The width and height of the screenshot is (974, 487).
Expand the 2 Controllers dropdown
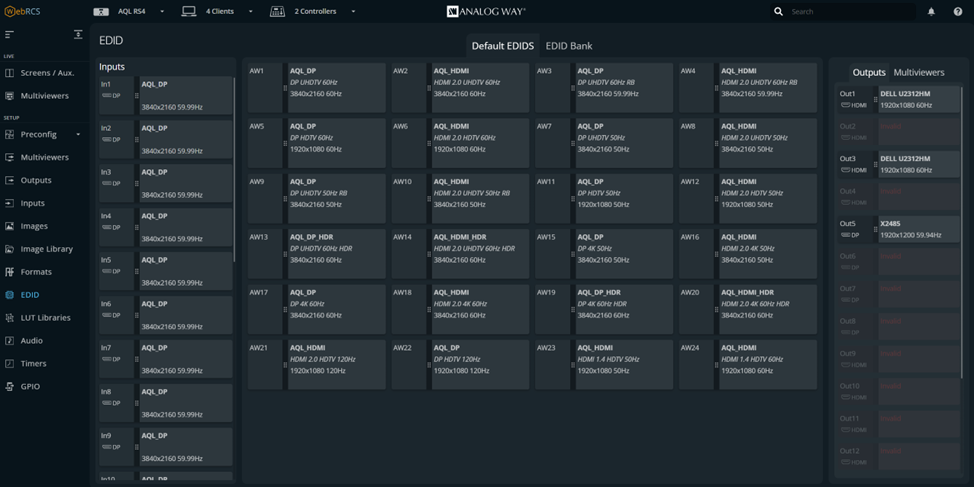click(x=353, y=12)
